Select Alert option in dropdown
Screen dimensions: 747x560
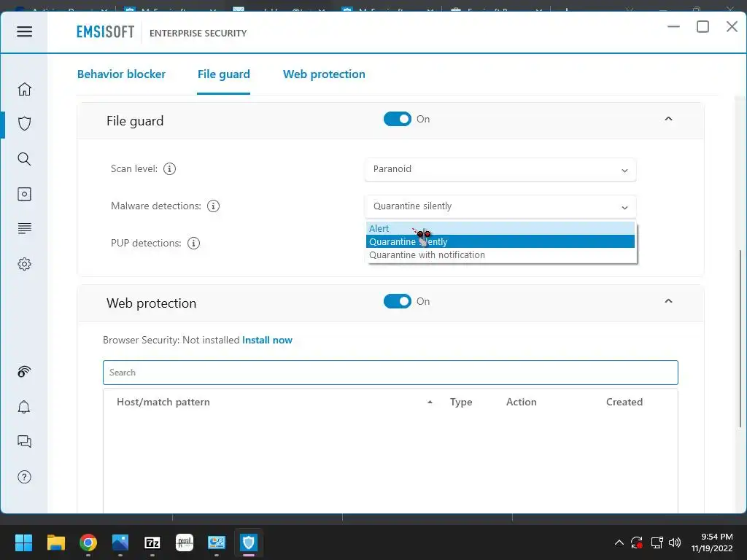pos(500,228)
